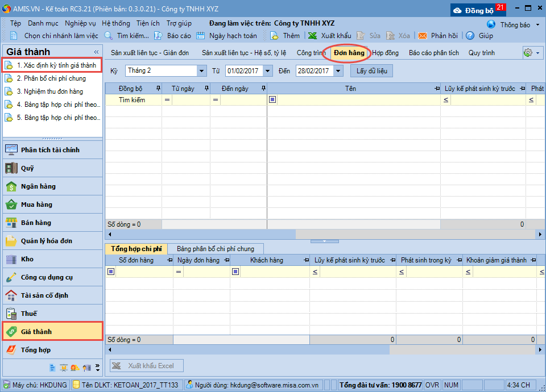Click the Báo cáo report toolbar icon
The width and height of the screenshot is (546, 392).
(159, 36)
